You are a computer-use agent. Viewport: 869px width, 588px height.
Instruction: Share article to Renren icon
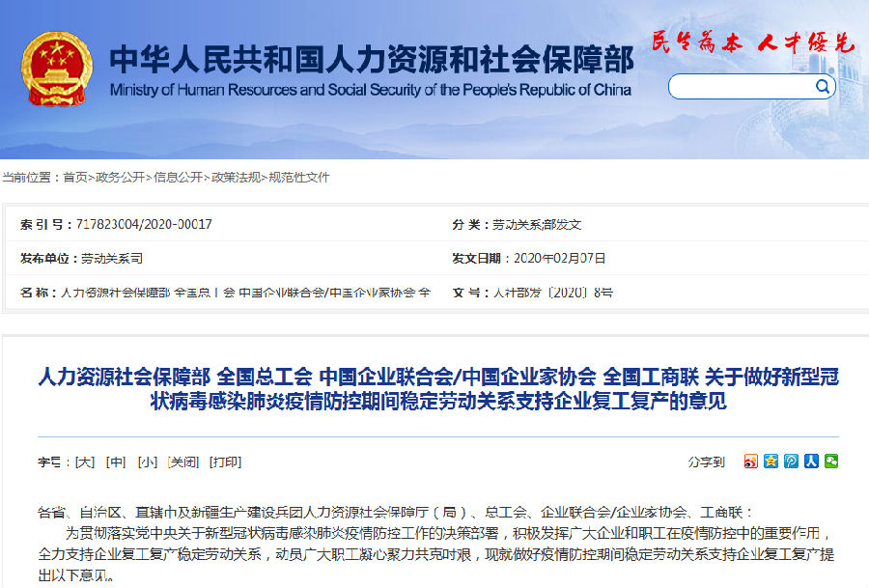click(x=811, y=462)
